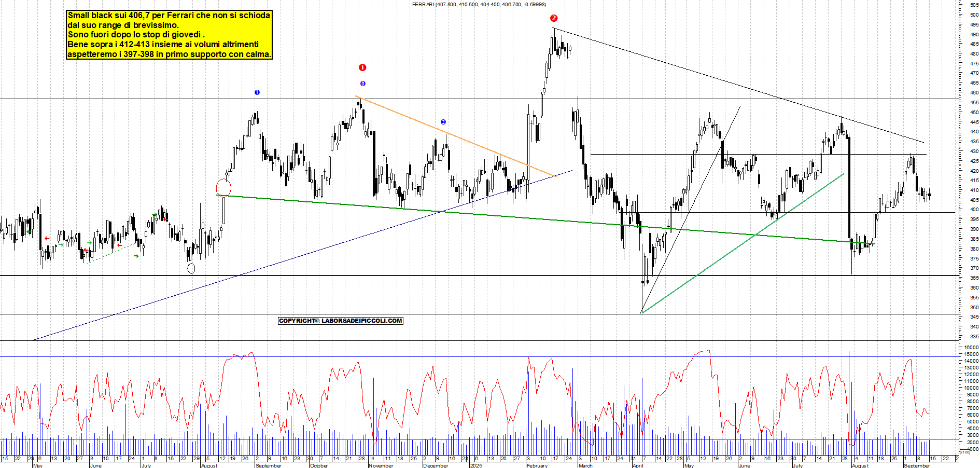The image size is (980, 468).
Task: Select the red marker 1 above the October high
Action: click(x=362, y=67)
